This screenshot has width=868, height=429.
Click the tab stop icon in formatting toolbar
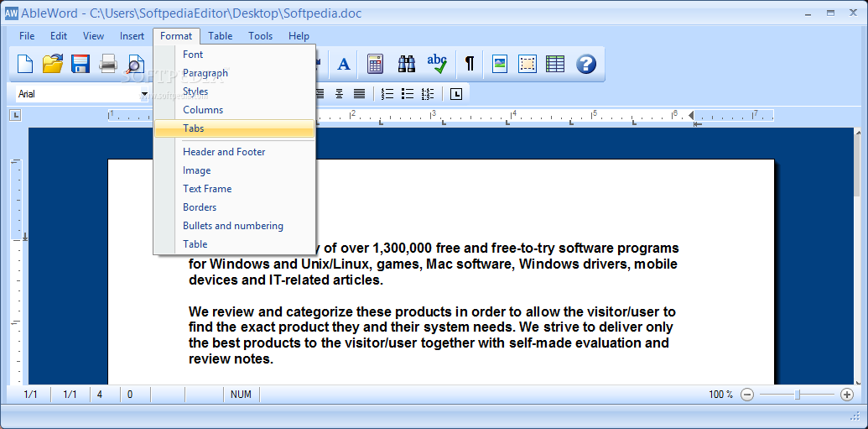click(455, 94)
